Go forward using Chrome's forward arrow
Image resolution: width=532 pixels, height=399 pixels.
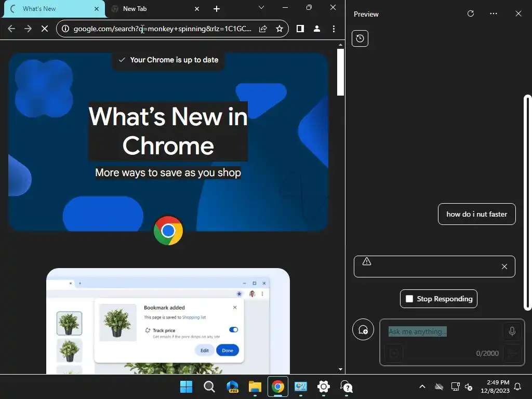click(x=28, y=29)
